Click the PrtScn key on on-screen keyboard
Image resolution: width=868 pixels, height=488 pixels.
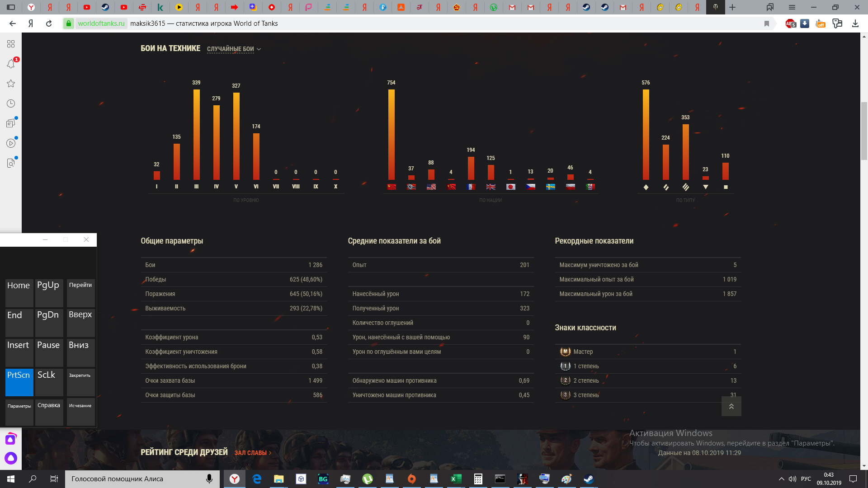pos(19,382)
